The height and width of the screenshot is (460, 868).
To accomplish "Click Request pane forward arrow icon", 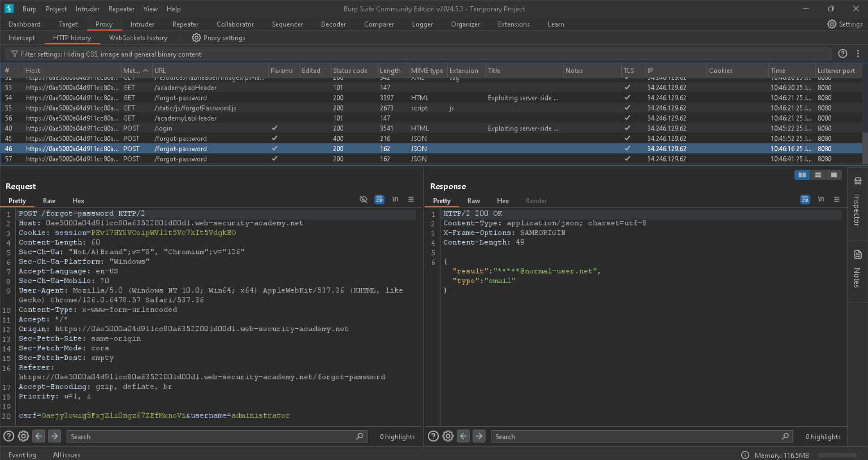I will point(54,436).
